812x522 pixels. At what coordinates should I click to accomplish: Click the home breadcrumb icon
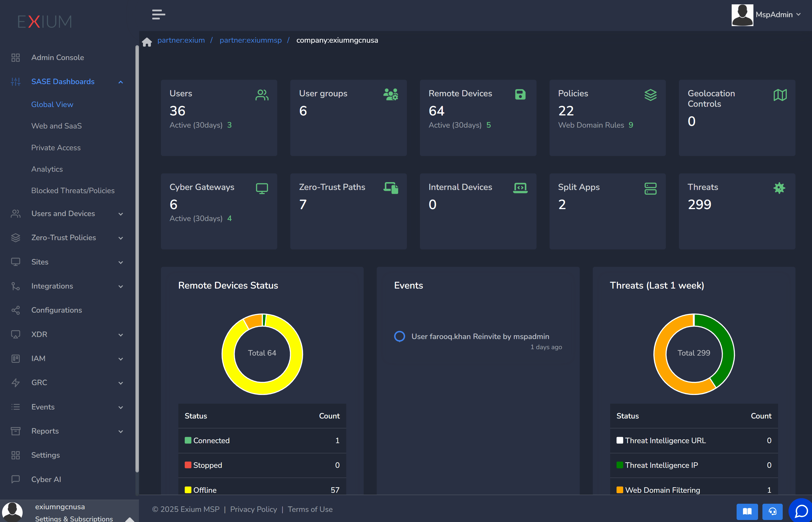(147, 42)
